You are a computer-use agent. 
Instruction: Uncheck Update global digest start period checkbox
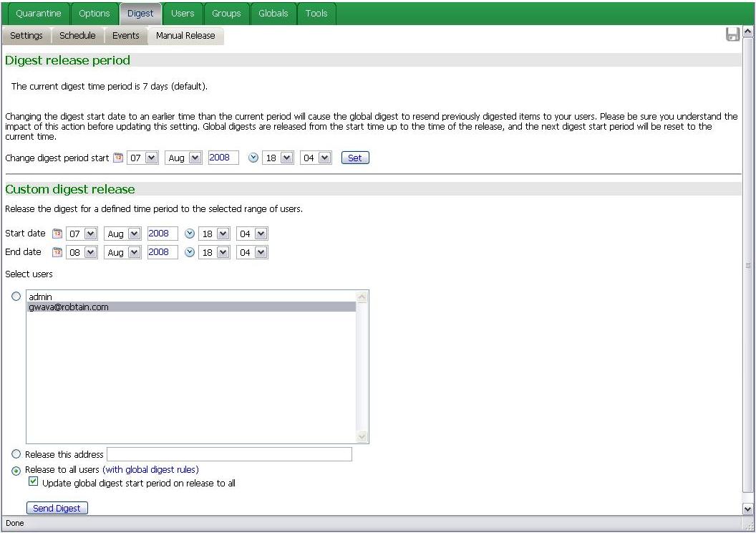33,481
